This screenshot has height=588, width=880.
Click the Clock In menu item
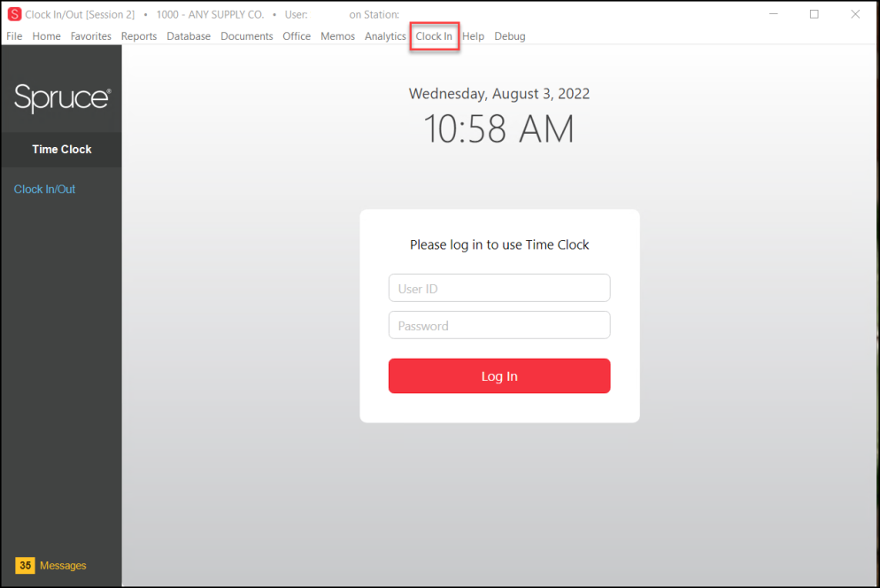(x=434, y=36)
